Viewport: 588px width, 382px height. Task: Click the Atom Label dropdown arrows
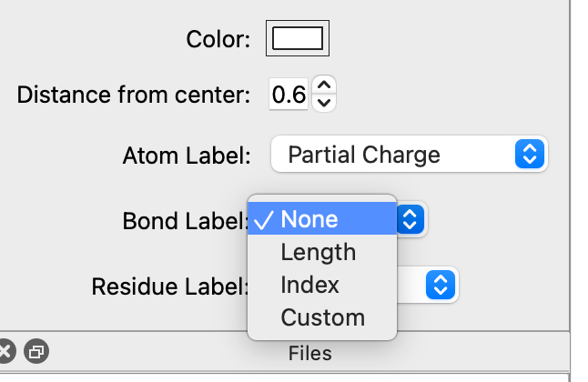529,155
